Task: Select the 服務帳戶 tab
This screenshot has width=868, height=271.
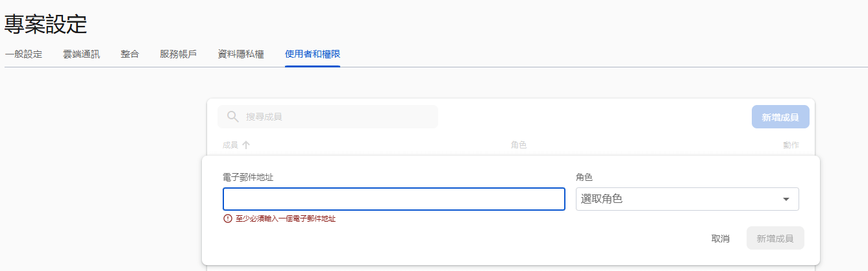Action: 179,54
